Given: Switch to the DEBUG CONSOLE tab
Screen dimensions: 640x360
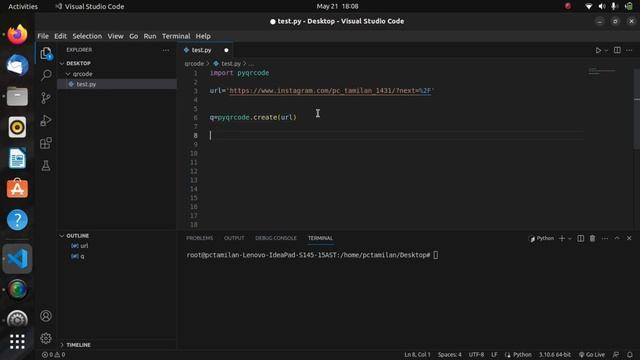Looking at the screenshot, I should pyautogui.click(x=276, y=238).
